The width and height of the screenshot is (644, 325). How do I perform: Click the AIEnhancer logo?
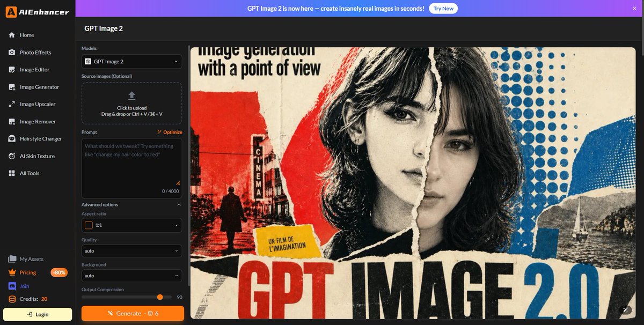click(x=38, y=12)
